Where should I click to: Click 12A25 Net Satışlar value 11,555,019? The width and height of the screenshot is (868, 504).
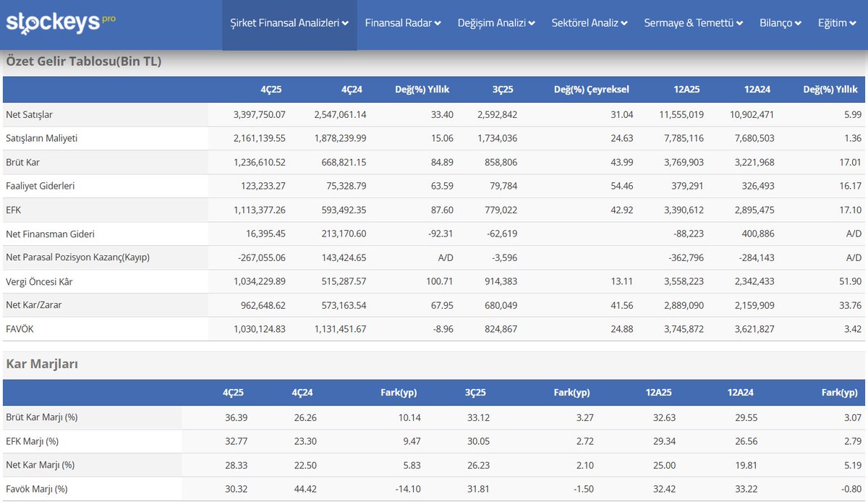[681, 114]
